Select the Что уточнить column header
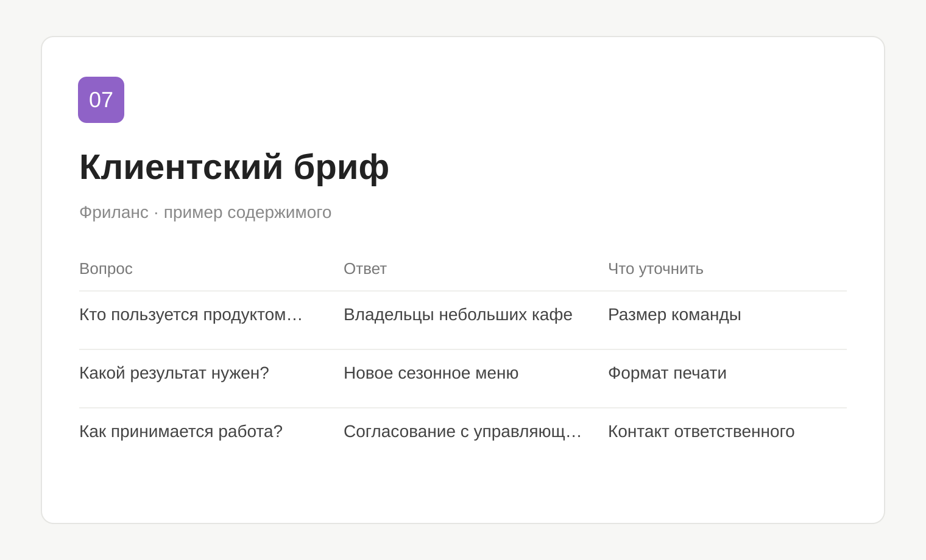This screenshot has height=560, width=926. point(656,268)
